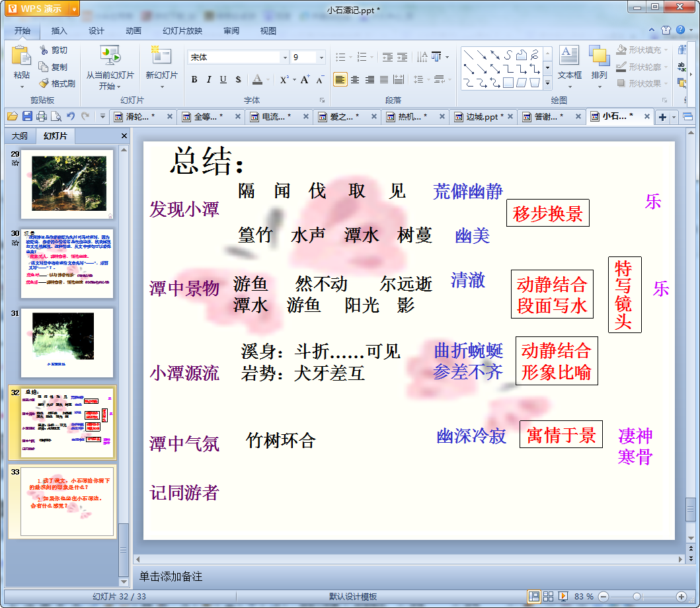Screen dimensions: 700x608
Task: Switch to the 插入 ribbon tab
Action: 59,31
